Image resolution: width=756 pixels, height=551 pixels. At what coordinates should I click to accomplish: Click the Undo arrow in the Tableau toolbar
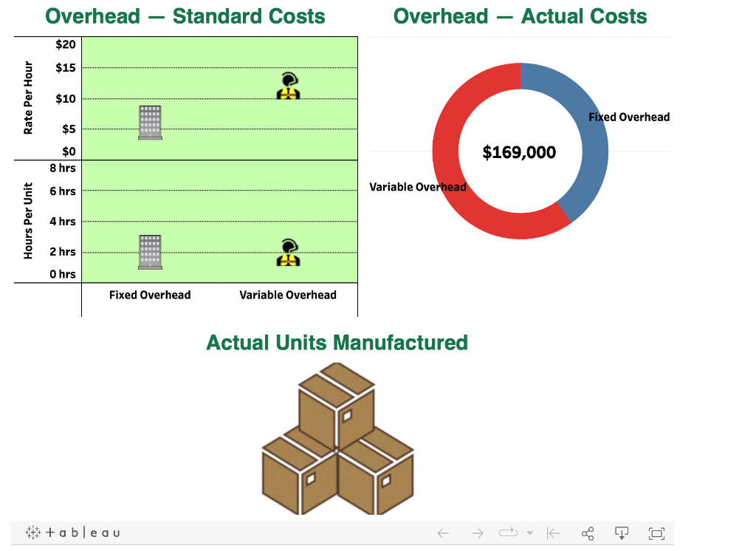coord(442,533)
